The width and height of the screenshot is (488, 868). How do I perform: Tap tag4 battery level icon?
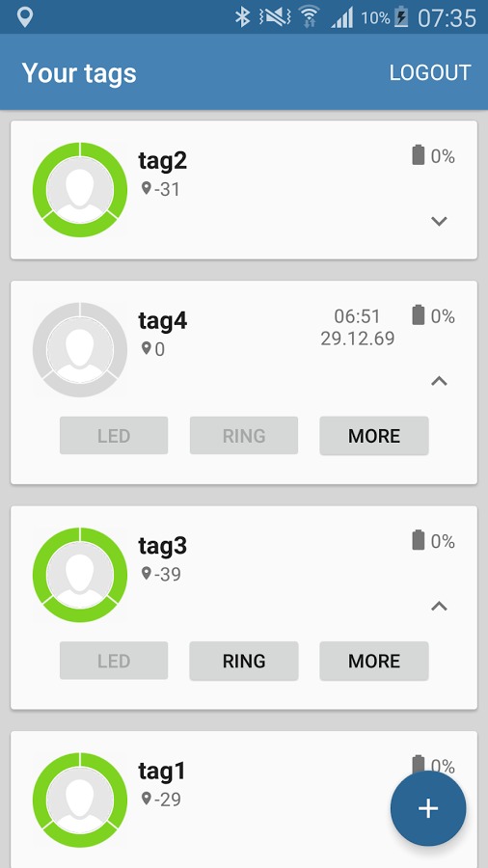pyautogui.click(x=419, y=315)
